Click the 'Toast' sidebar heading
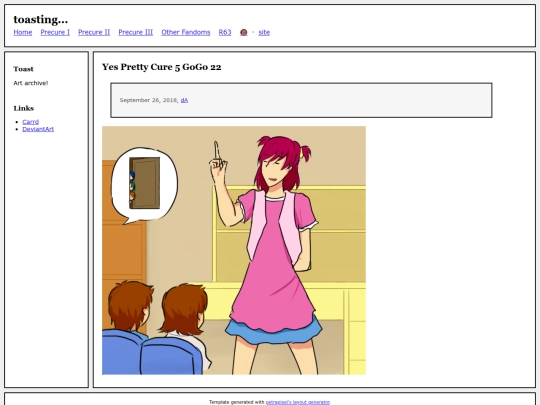The width and height of the screenshot is (540, 405). point(23,69)
